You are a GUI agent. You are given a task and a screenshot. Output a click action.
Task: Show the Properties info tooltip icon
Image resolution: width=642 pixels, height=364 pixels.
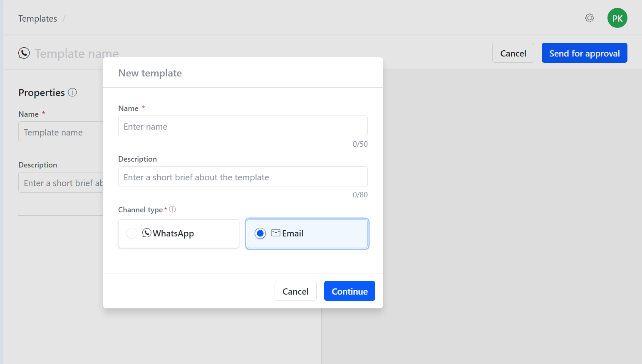(x=72, y=92)
